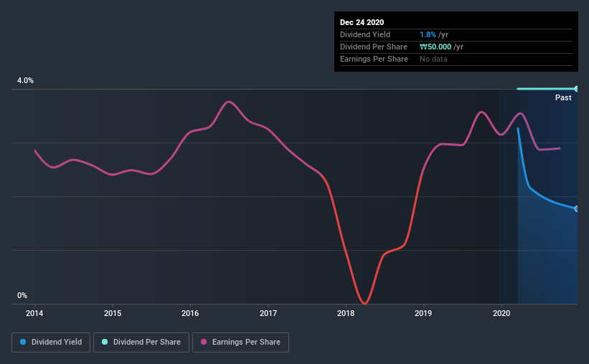Click the blue Dividend Yield legend dot
This screenshot has width=589, height=364.
click(x=23, y=342)
